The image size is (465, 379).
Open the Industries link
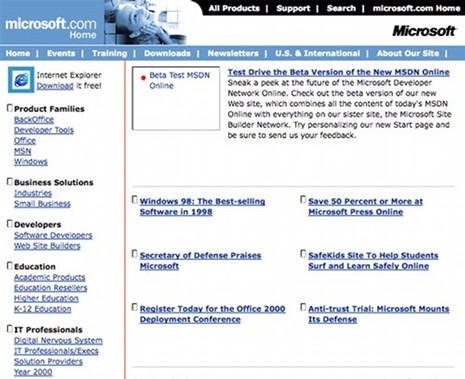pyautogui.click(x=33, y=193)
